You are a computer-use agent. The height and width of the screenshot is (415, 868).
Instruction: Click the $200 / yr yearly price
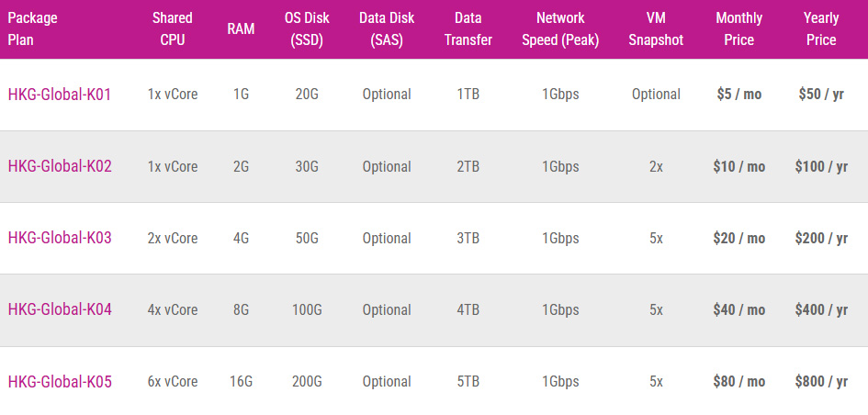coord(821,238)
